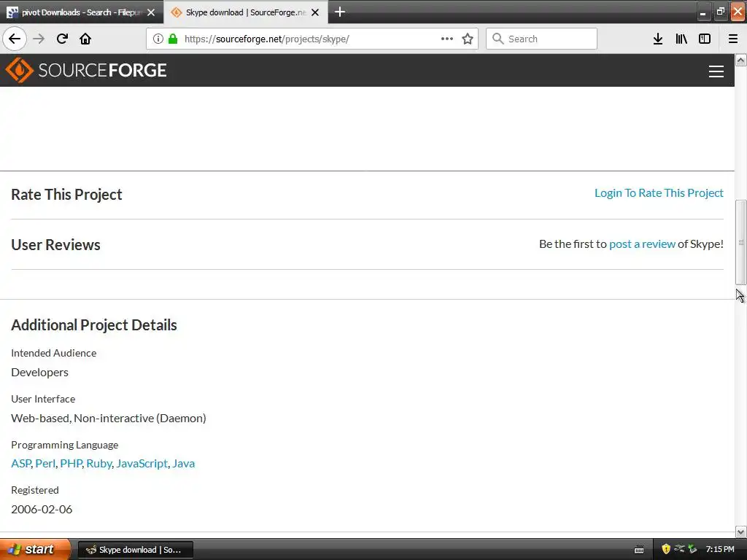Select the Skype download taskbar button
Viewport: 747px width, 560px height.
pos(135,550)
